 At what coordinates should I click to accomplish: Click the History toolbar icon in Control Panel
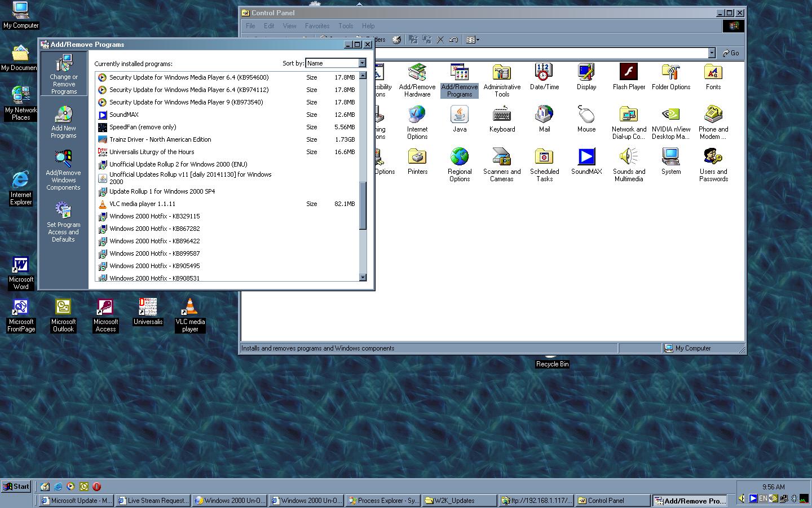pyautogui.click(x=397, y=40)
